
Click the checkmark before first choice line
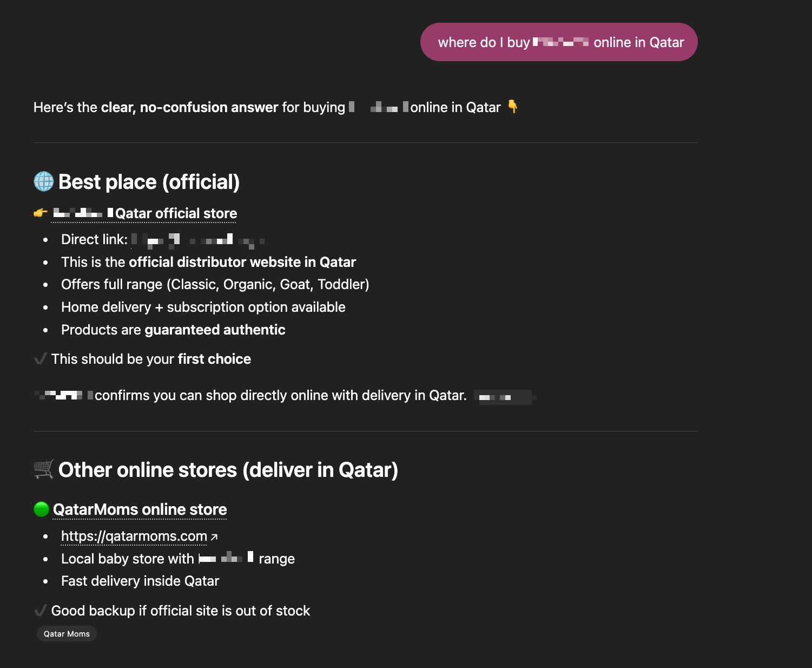click(40, 359)
